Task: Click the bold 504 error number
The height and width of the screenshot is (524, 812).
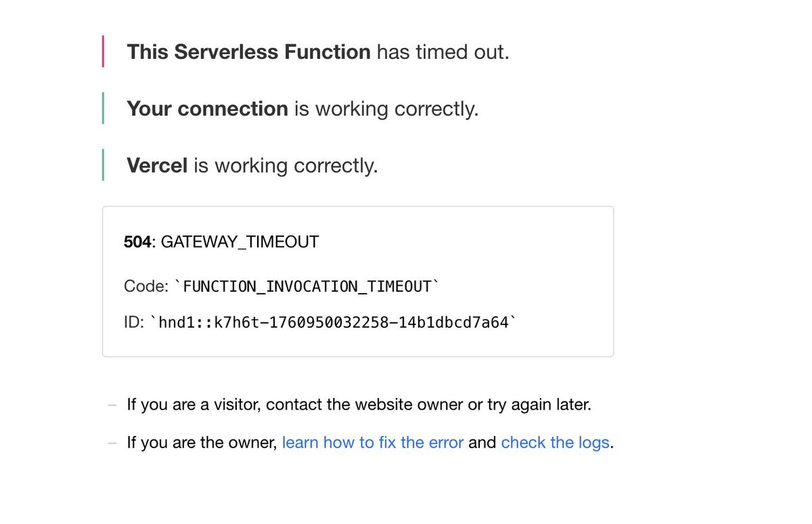Action: click(137, 242)
